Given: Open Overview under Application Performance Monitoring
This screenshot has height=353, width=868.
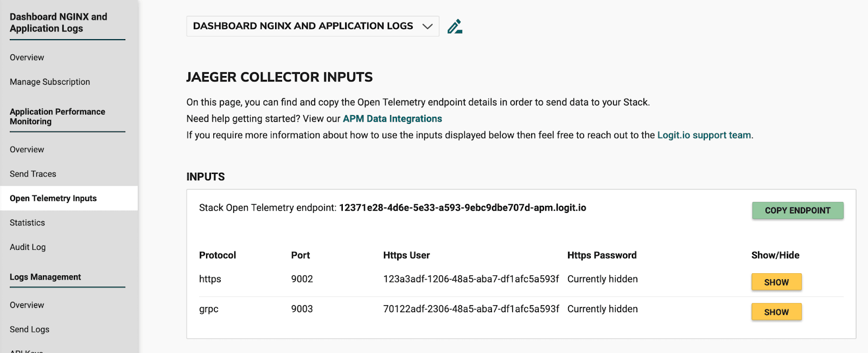Looking at the screenshot, I should (x=27, y=150).
